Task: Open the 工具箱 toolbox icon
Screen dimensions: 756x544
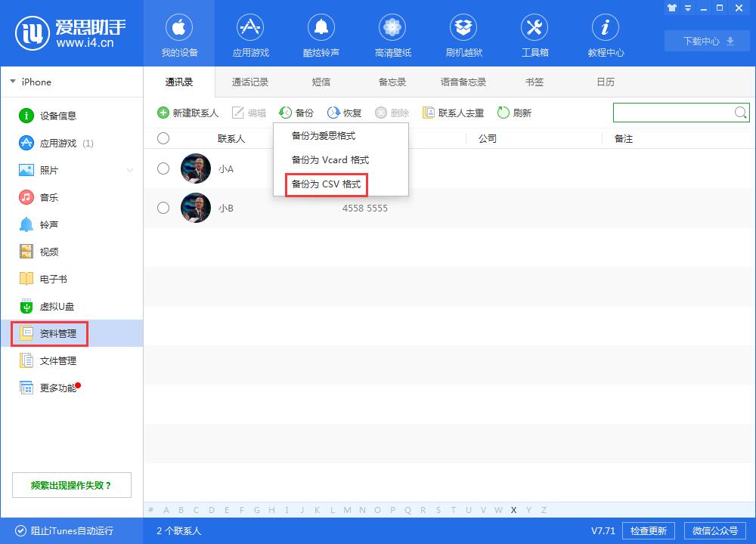Action: pyautogui.click(x=534, y=27)
